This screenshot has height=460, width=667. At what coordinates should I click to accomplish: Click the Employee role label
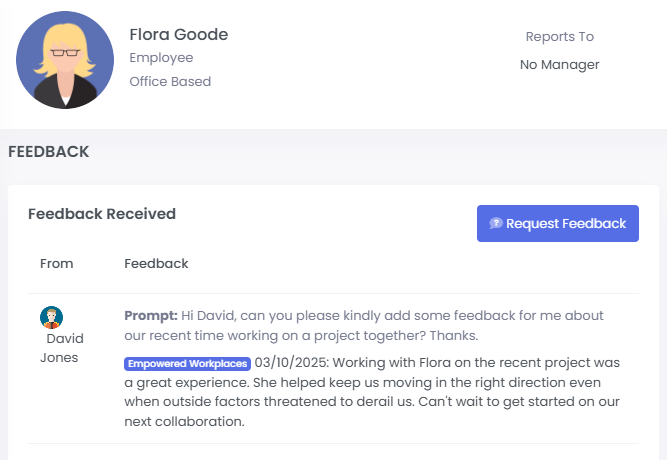(161, 58)
